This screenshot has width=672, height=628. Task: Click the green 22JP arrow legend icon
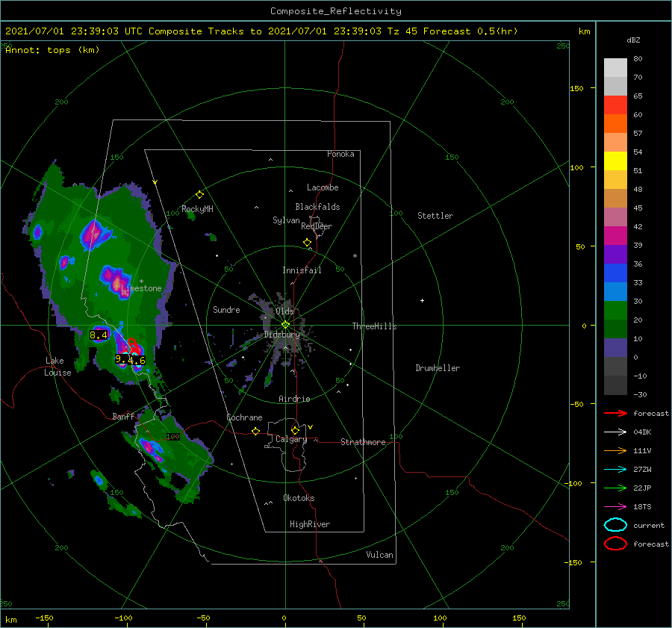(x=615, y=488)
